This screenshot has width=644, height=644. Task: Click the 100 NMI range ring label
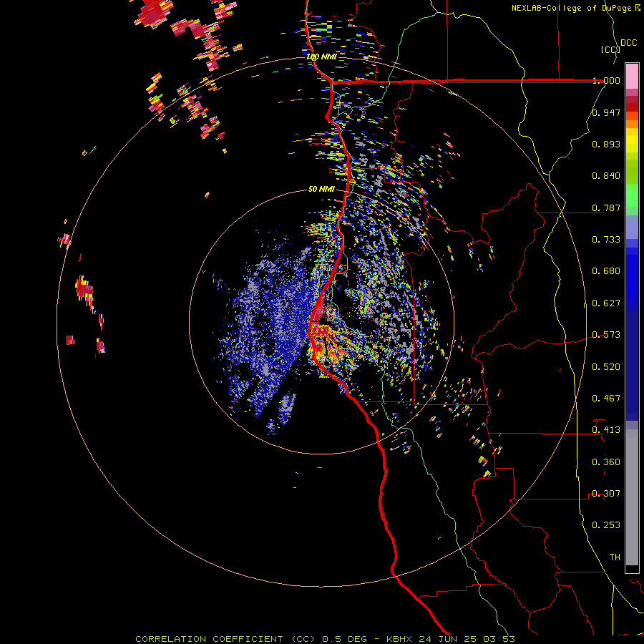[x=321, y=57]
